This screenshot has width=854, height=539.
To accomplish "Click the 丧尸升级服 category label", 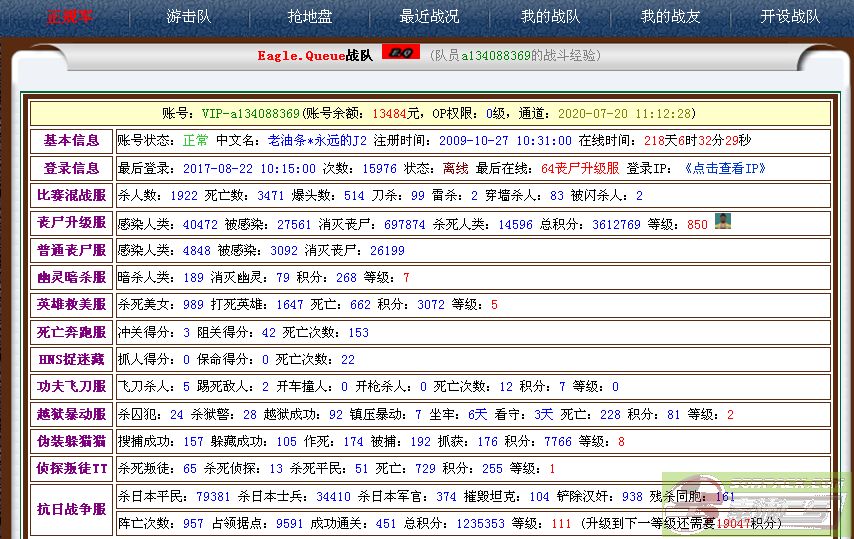I will point(71,224).
